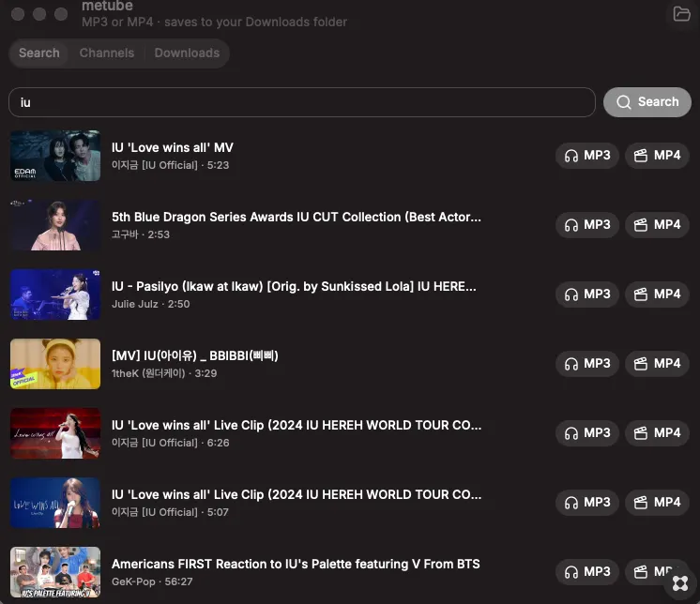Click channel text 'Julie Julz · 2:50'
This screenshot has height=604, width=700.
150,304
